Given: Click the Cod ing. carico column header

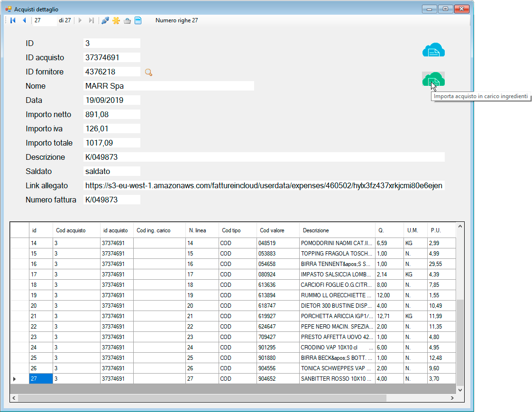Looking at the screenshot, I should click(159, 230).
